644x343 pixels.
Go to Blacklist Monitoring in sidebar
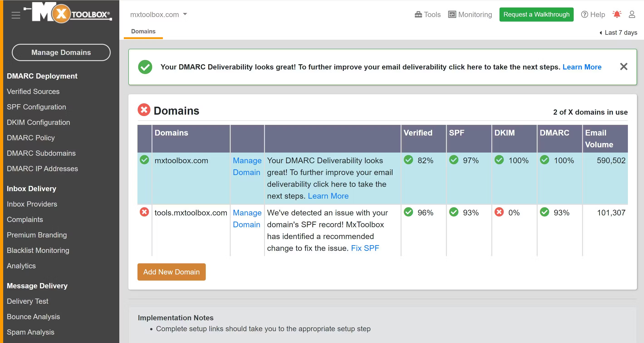[38, 250]
